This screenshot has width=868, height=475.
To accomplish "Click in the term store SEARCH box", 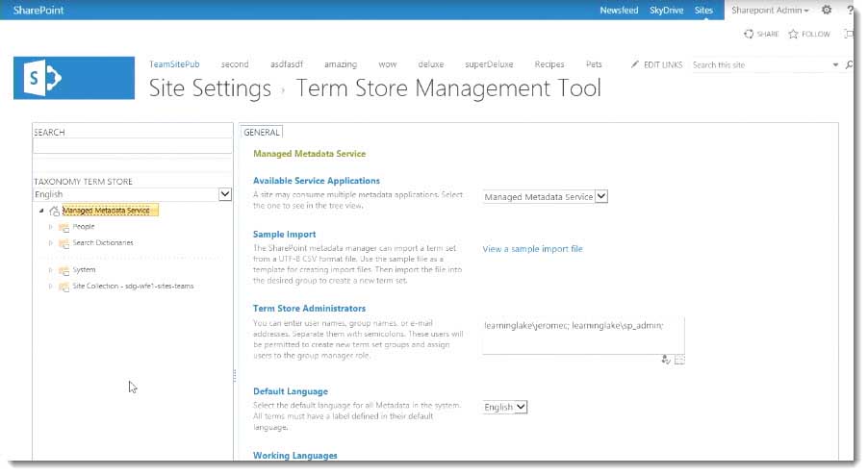I will [132, 146].
